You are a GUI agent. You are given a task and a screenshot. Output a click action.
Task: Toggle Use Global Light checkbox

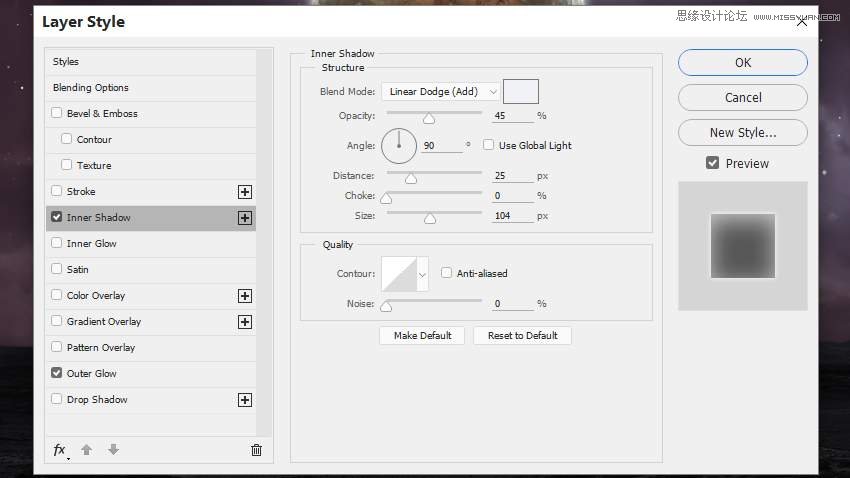point(488,145)
